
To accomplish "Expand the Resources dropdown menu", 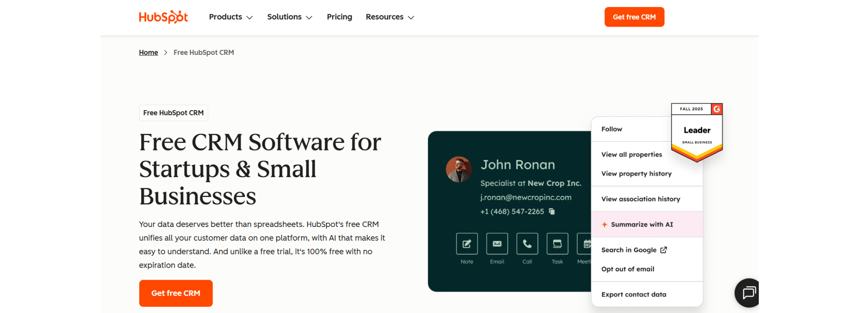I will tap(390, 17).
